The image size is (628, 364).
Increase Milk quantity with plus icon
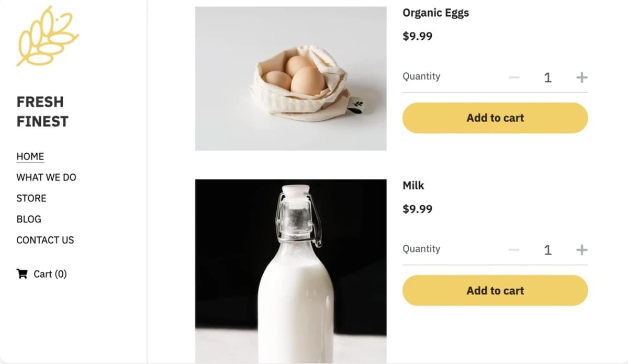point(581,250)
